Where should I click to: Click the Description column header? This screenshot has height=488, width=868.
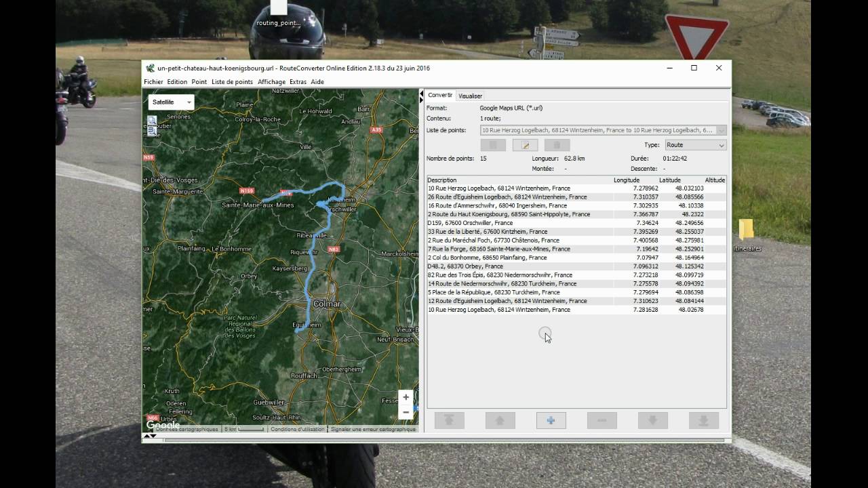pyautogui.click(x=519, y=180)
